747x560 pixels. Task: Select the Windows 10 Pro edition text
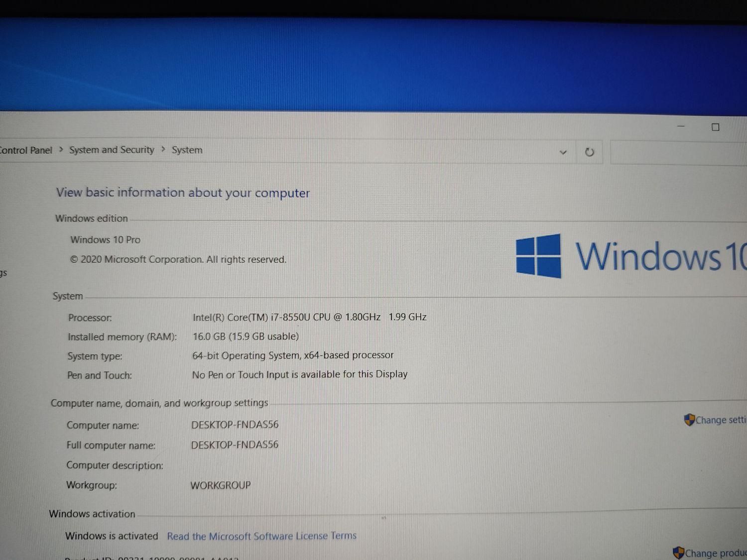pyautogui.click(x=106, y=239)
